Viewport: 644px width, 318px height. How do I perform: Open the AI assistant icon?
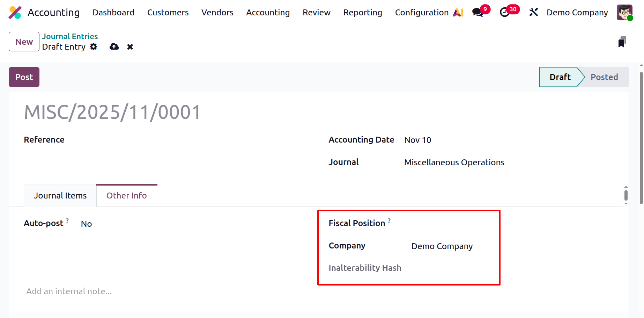tap(458, 13)
